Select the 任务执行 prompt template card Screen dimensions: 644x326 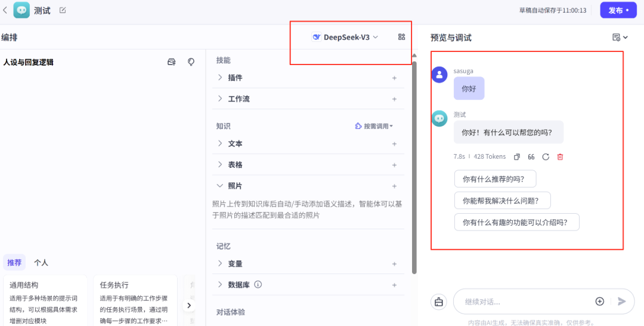tap(135, 301)
